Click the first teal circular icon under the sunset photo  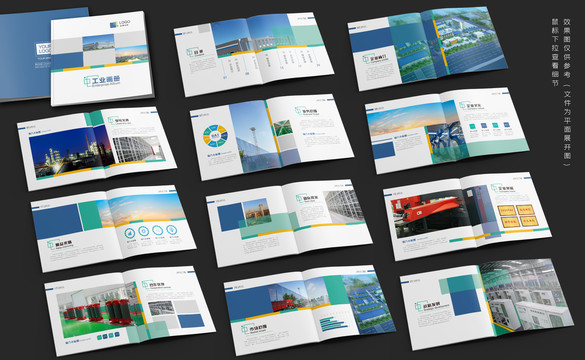pyautogui.click(x=130, y=233)
